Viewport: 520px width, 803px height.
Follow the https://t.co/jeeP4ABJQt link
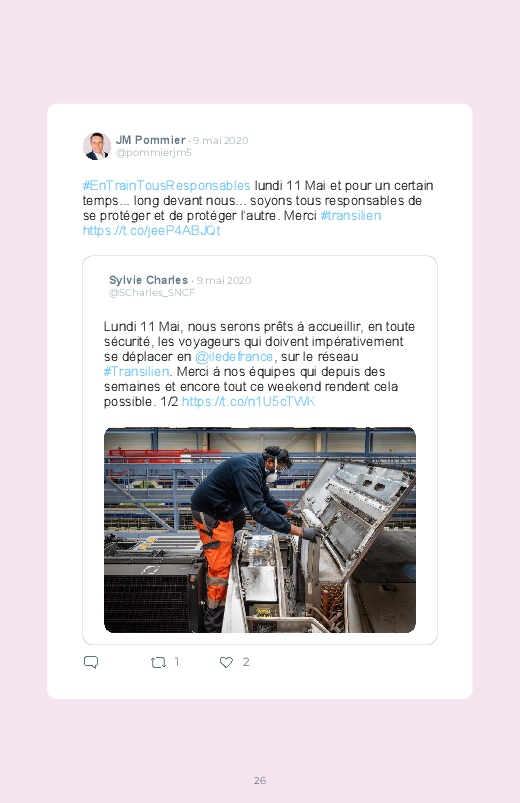coord(152,230)
